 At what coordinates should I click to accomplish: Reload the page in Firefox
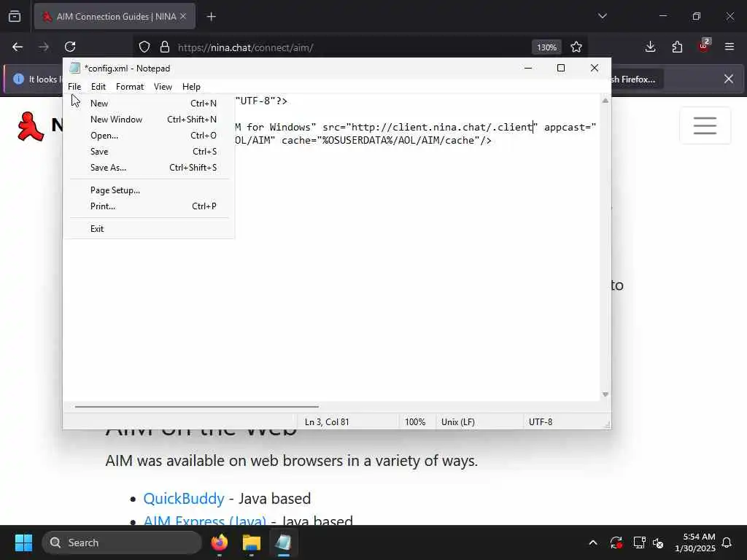tap(70, 47)
